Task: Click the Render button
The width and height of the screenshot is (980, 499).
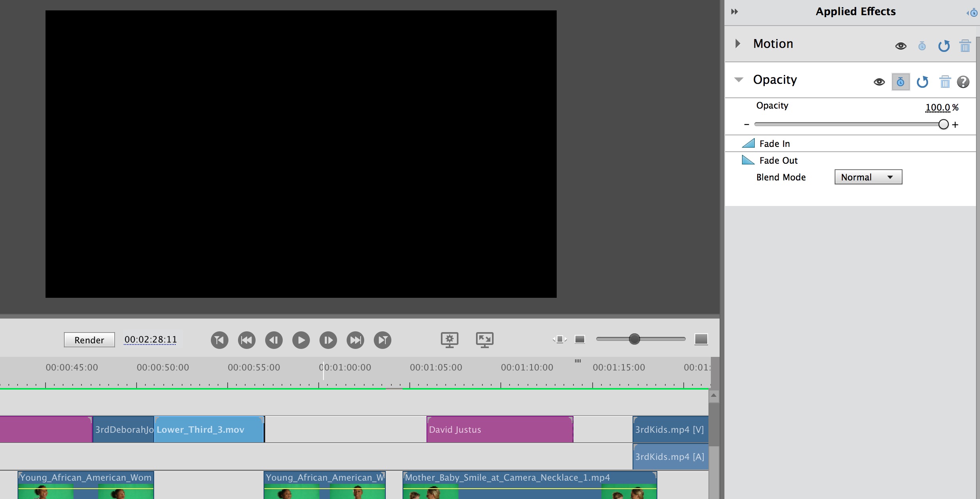Action: click(89, 339)
